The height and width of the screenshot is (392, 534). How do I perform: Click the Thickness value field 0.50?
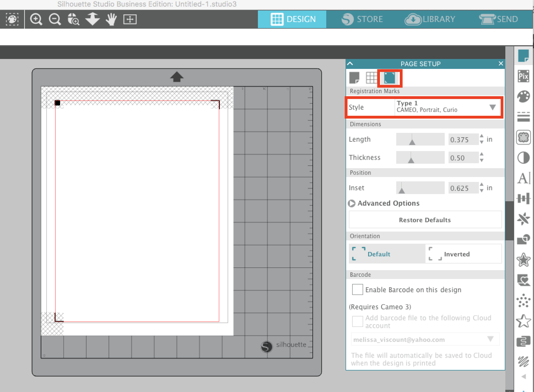(463, 158)
